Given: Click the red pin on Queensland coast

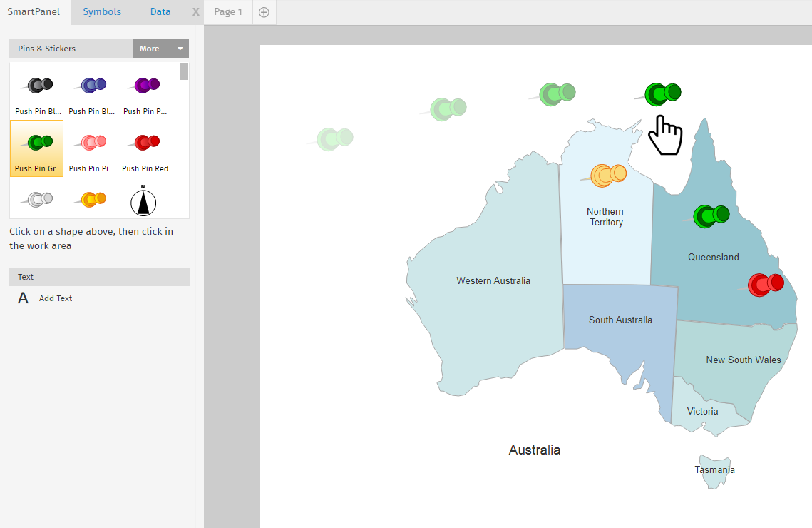Looking at the screenshot, I should [765, 285].
